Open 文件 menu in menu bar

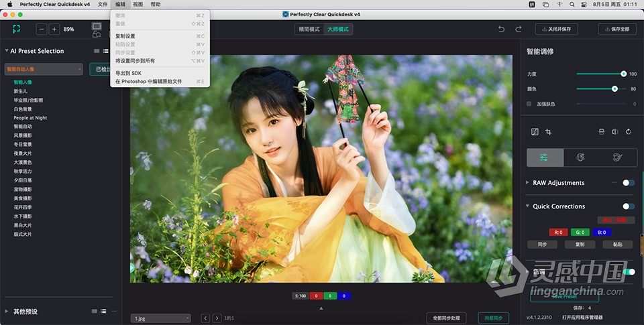click(103, 4)
